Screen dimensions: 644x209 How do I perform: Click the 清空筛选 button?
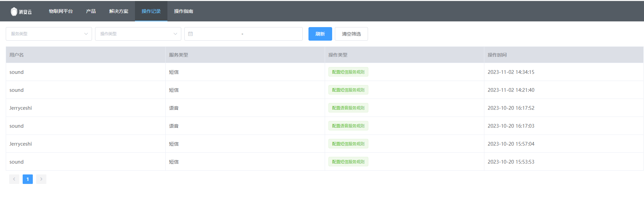(x=351, y=34)
